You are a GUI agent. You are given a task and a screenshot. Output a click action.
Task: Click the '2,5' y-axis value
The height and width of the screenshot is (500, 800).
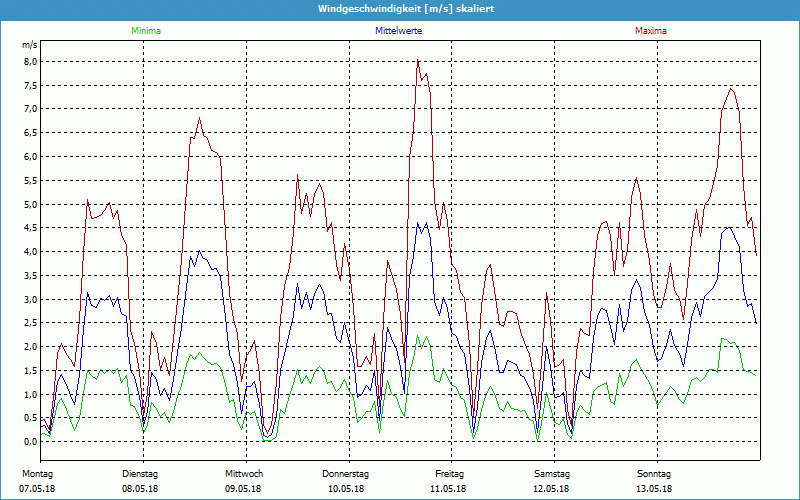[31, 323]
